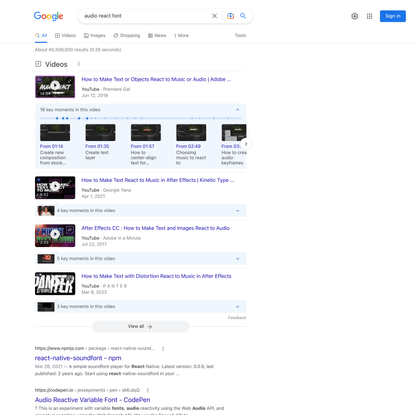Open 'Make Text React to Music in After Effects' link

click(158, 180)
